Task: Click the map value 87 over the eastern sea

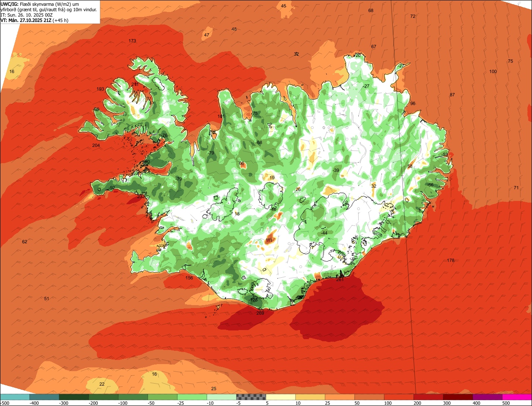Action: point(452,95)
